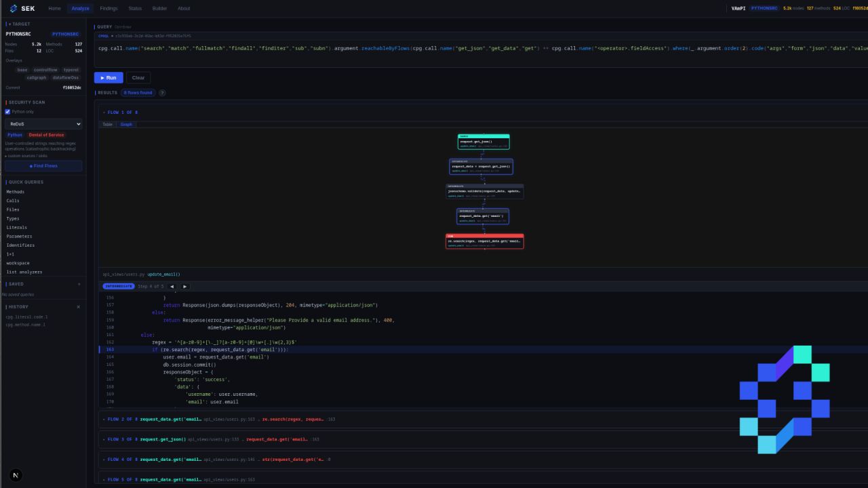The image size is (868, 488).
Task: Select the jsonschema.validate graph node
Action: tap(484, 192)
